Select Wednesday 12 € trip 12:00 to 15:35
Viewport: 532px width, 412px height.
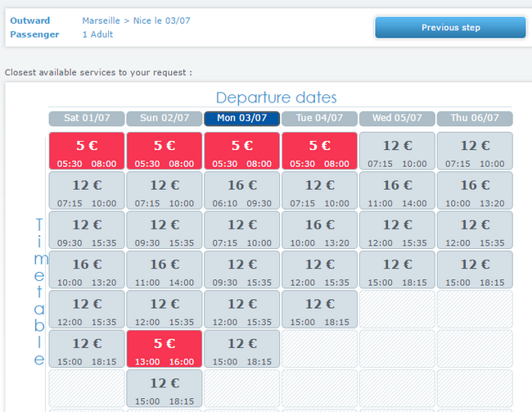tap(397, 230)
